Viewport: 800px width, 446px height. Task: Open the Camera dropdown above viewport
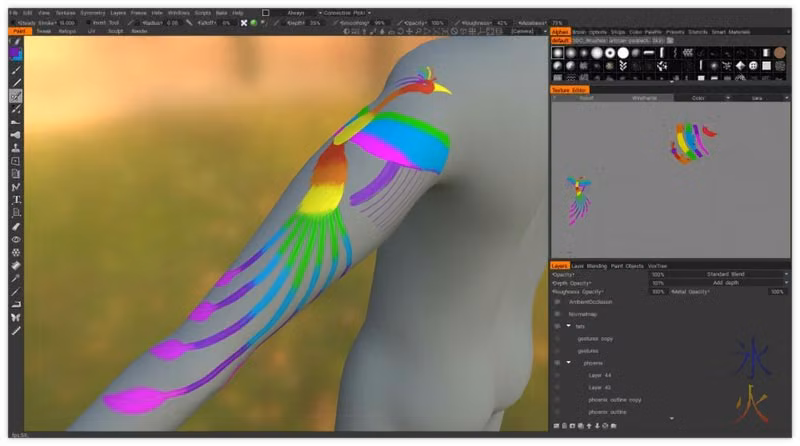[x=529, y=32]
